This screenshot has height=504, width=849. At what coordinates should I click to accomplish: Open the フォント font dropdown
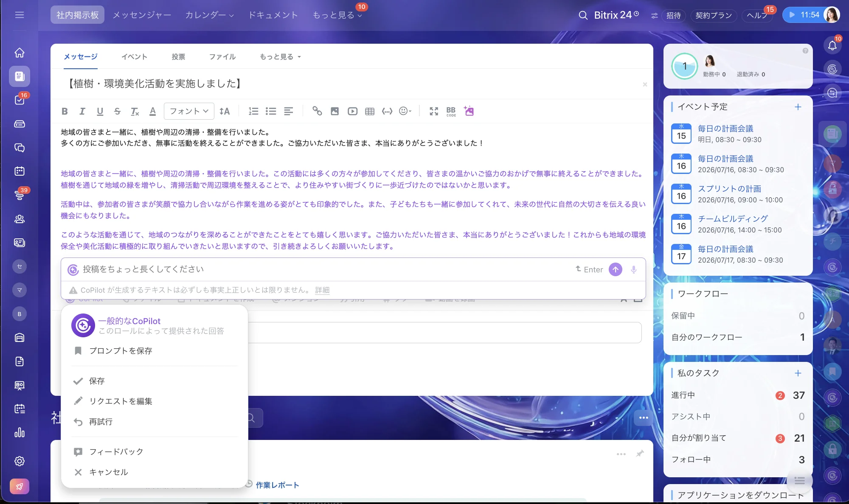pos(189,111)
